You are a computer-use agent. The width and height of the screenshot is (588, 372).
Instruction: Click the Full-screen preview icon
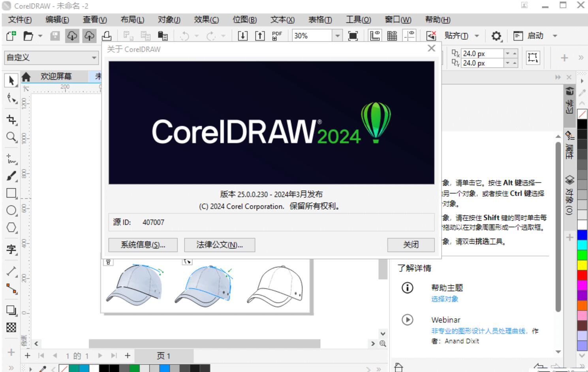click(353, 36)
